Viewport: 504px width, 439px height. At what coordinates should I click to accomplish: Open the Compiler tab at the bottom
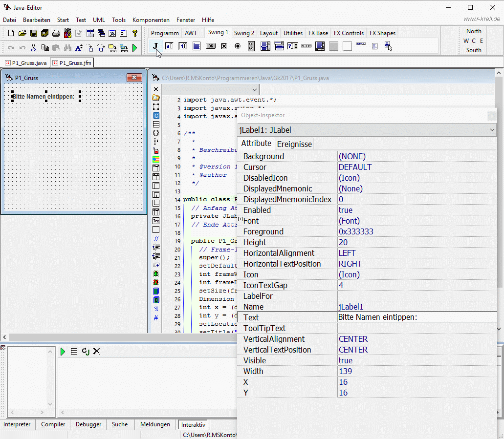pos(53,424)
